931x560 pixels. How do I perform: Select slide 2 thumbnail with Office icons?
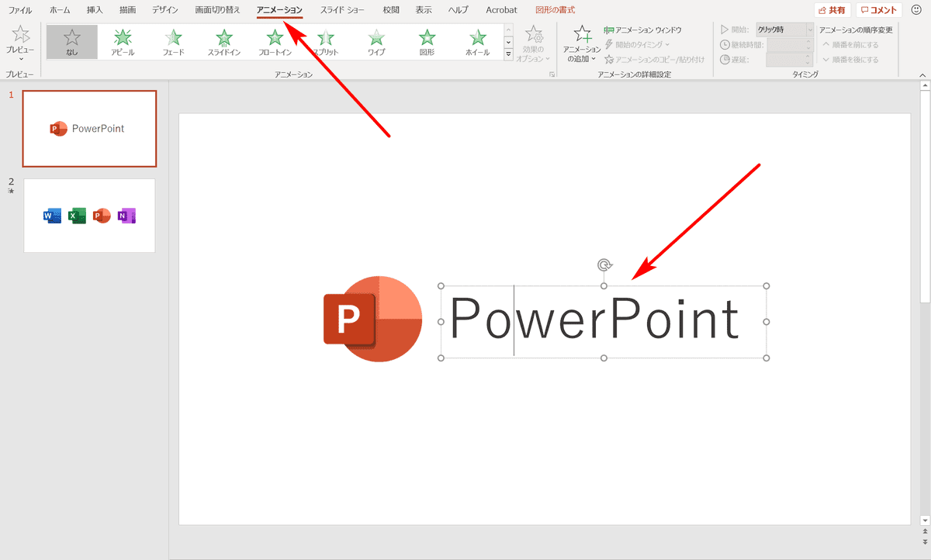89,216
